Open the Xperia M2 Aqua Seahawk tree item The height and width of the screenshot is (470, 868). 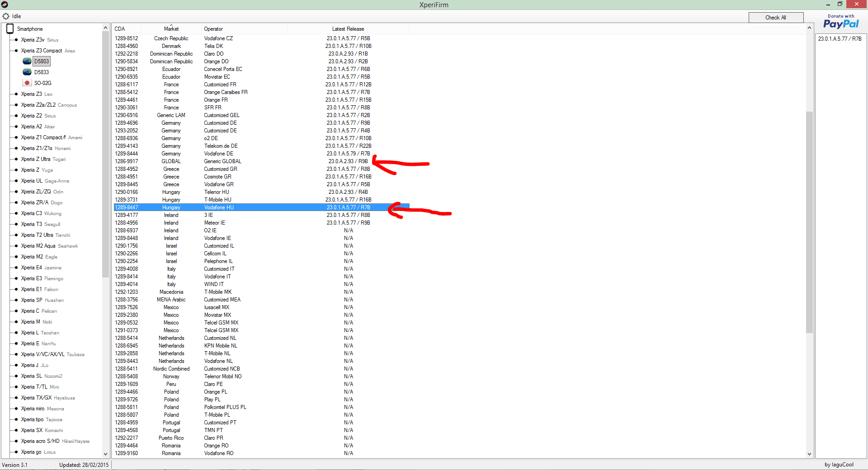[x=49, y=246]
